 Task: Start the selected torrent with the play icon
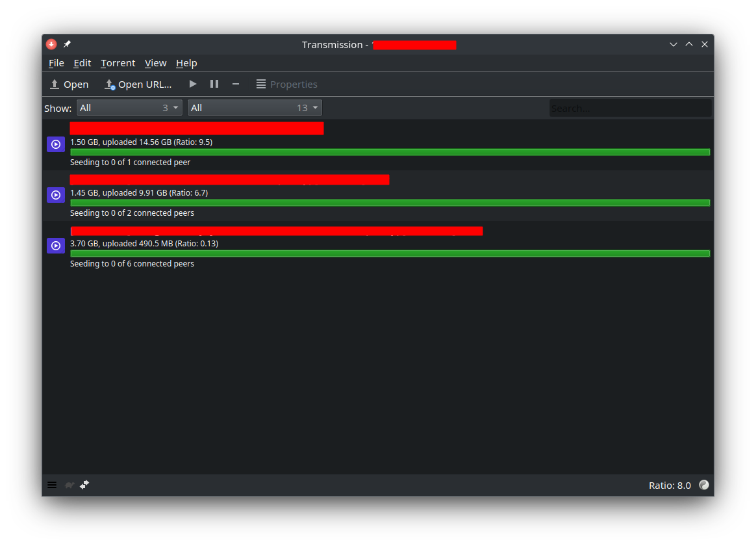pos(192,83)
